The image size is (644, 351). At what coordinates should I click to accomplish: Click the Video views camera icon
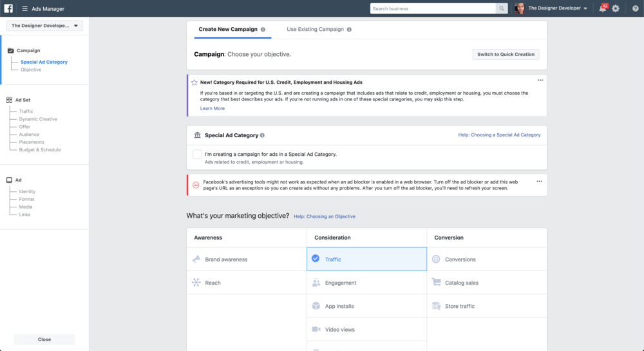tap(316, 329)
